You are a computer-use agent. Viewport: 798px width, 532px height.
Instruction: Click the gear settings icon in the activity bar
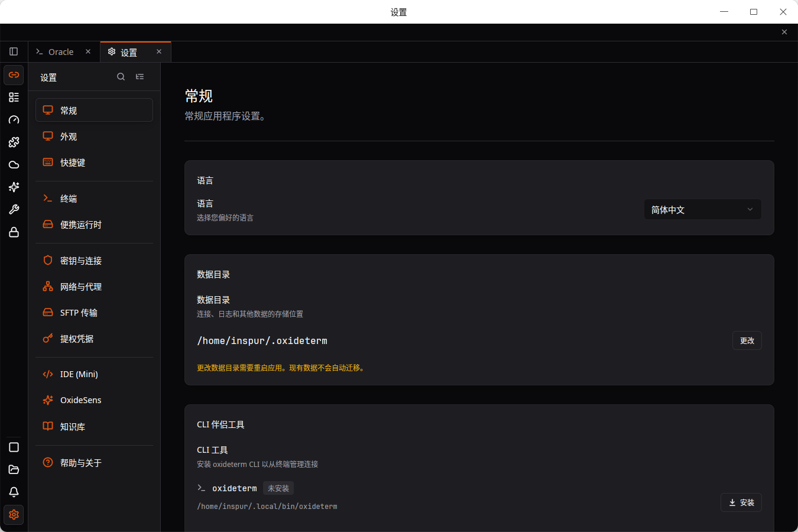pos(14,515)
